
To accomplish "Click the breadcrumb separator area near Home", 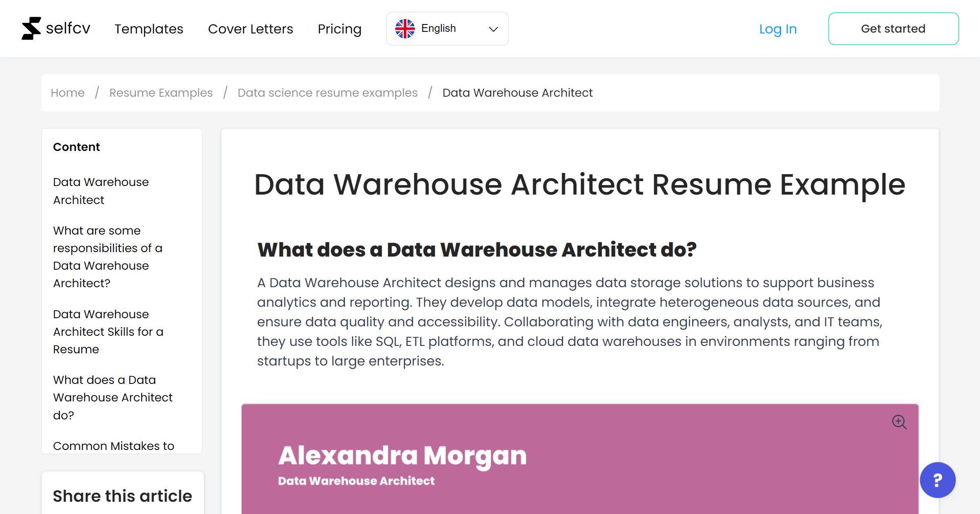I will pyautogui.click(x=97, y=92).
